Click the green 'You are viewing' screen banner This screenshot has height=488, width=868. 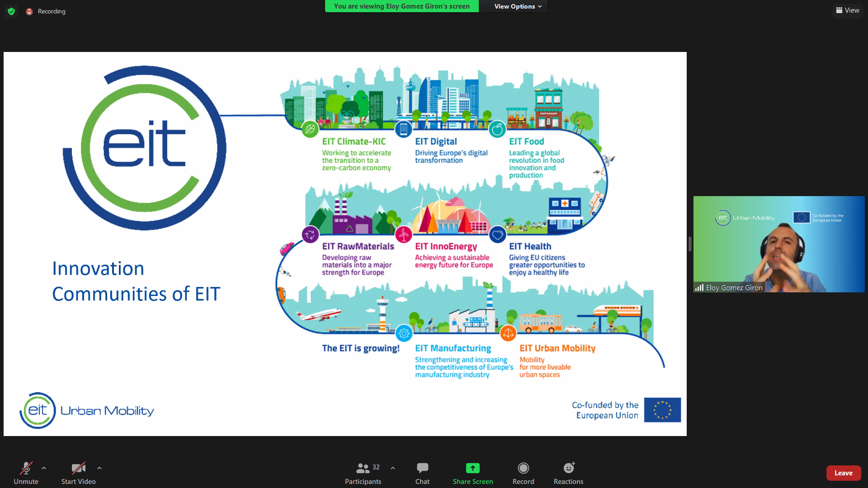click(401, 6)
